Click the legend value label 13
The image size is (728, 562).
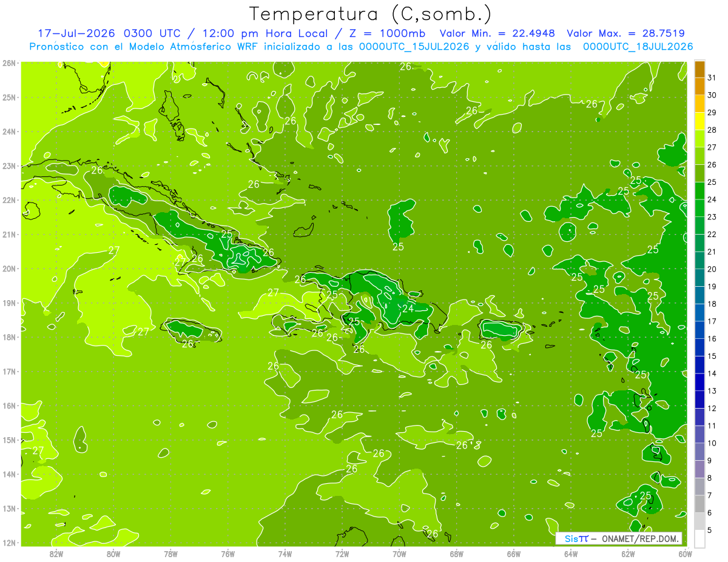click(712, 391)
